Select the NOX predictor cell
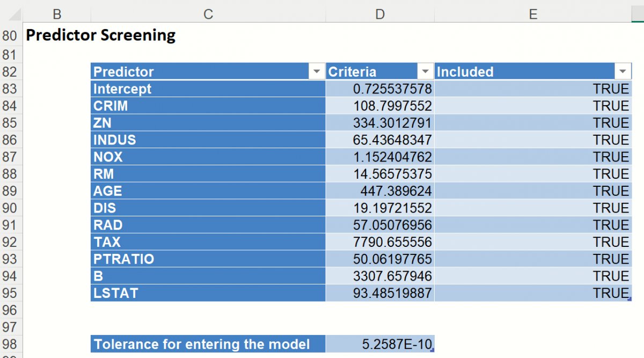This screenshot has width=644, height=358. (208, 157)
